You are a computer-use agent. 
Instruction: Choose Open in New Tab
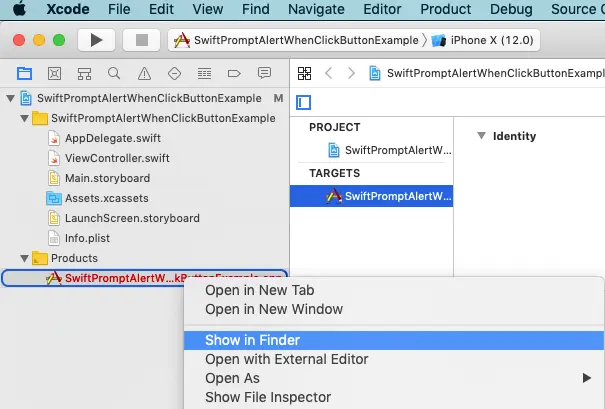point(260,290)
